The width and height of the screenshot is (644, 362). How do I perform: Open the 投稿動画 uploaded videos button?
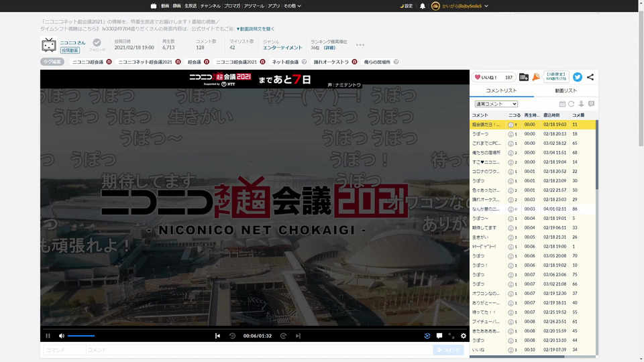click(x=70, y=50)
